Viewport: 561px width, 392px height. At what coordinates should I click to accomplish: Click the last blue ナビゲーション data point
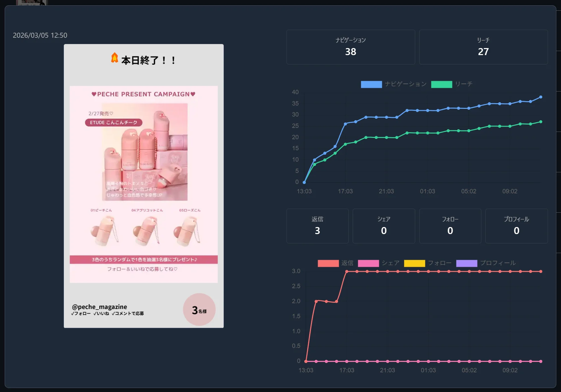pos(541,97)
